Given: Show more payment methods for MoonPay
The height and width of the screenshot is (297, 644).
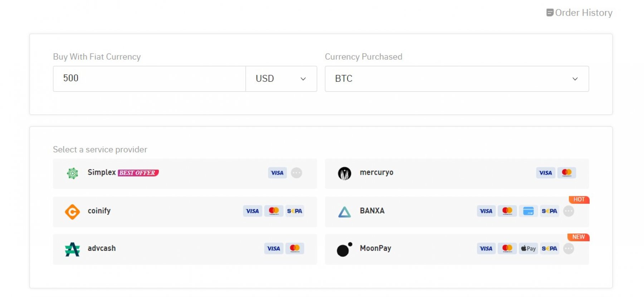Looking at the screenshot, I should [569, 248].
